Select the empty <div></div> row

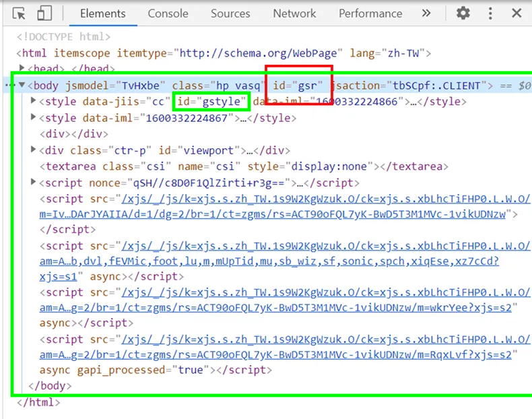(74, 134)
